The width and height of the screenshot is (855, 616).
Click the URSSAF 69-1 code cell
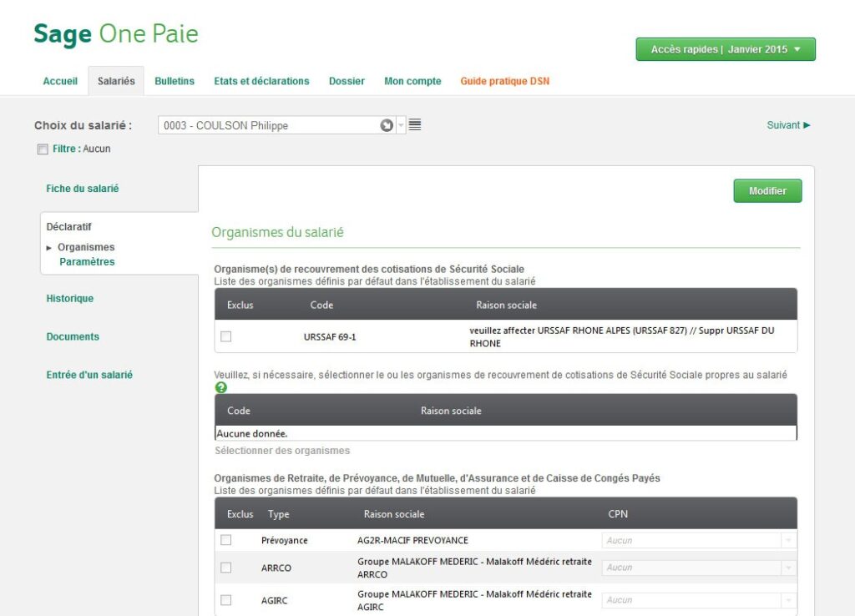click(330, 337)
